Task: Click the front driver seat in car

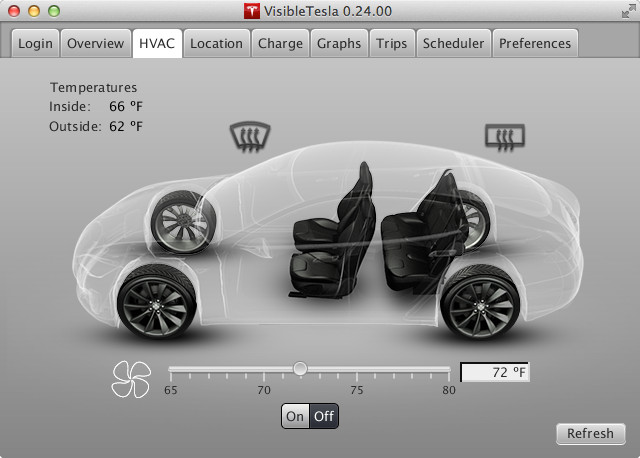Action: pos(333,233)
